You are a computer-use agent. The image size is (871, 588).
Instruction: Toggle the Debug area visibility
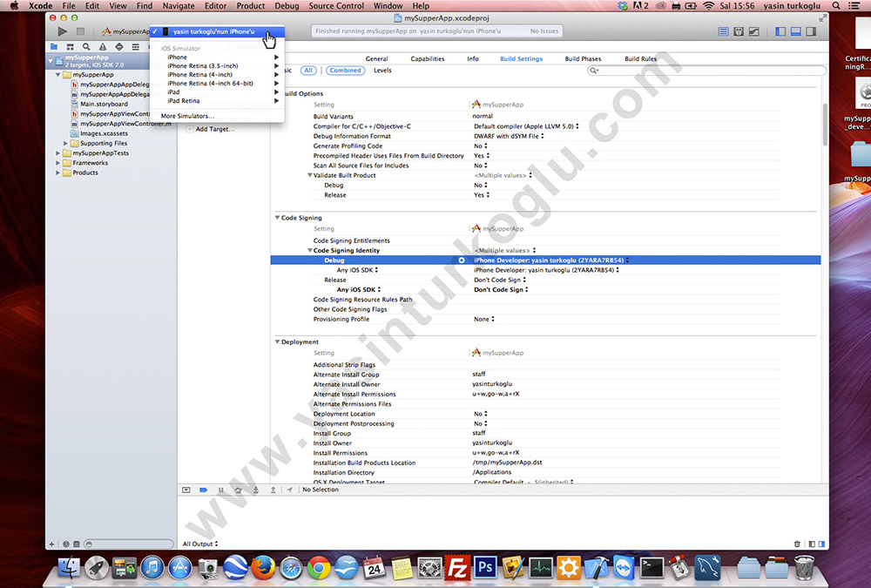795,31
